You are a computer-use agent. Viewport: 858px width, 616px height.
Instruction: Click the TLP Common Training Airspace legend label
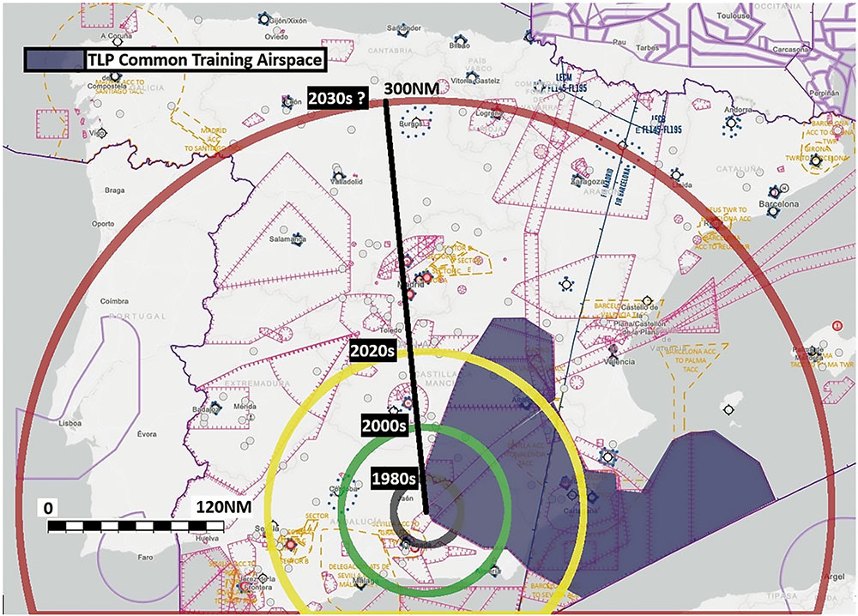(x=205, y=60)
